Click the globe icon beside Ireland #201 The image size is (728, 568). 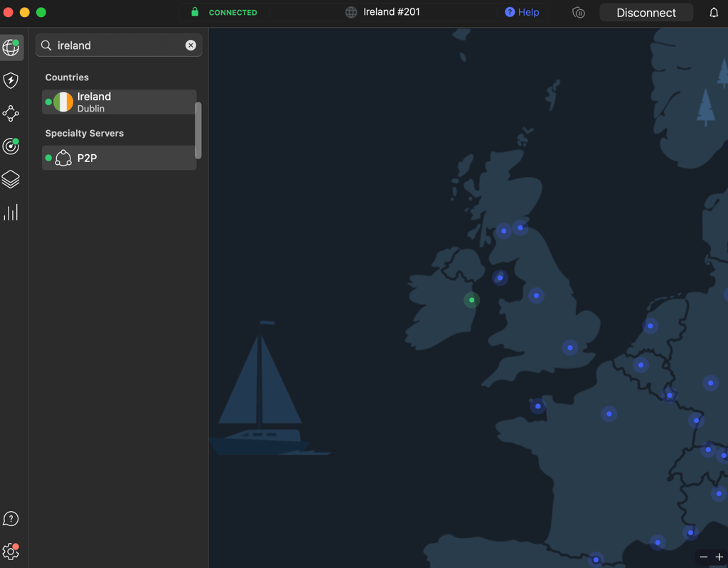tap(351, 12)
